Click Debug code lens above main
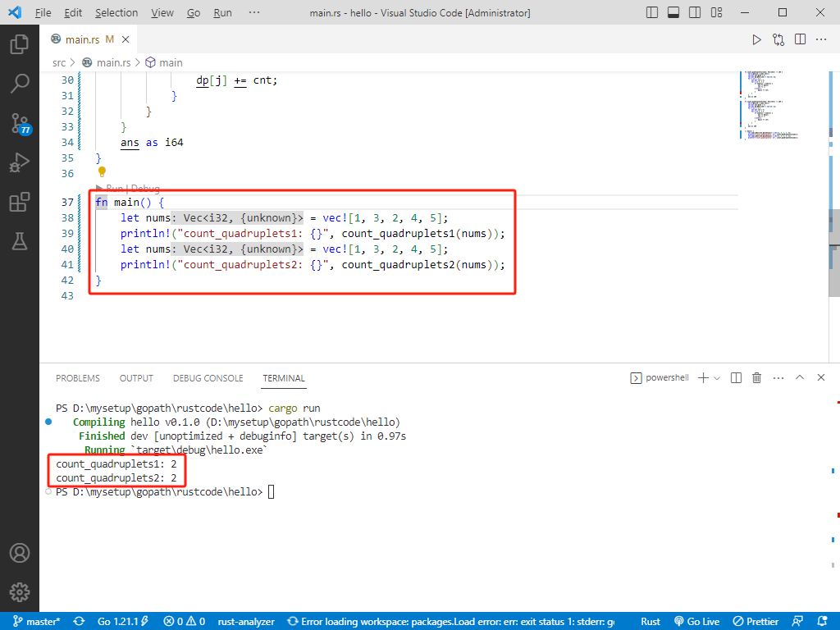Screen dimensions: 840x630 click(145, 189)
